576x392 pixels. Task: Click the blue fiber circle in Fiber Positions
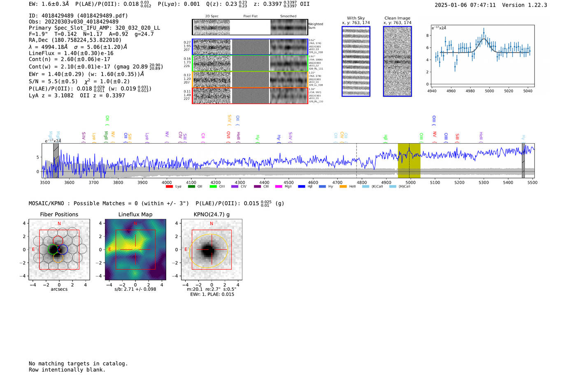coord(62,249)
